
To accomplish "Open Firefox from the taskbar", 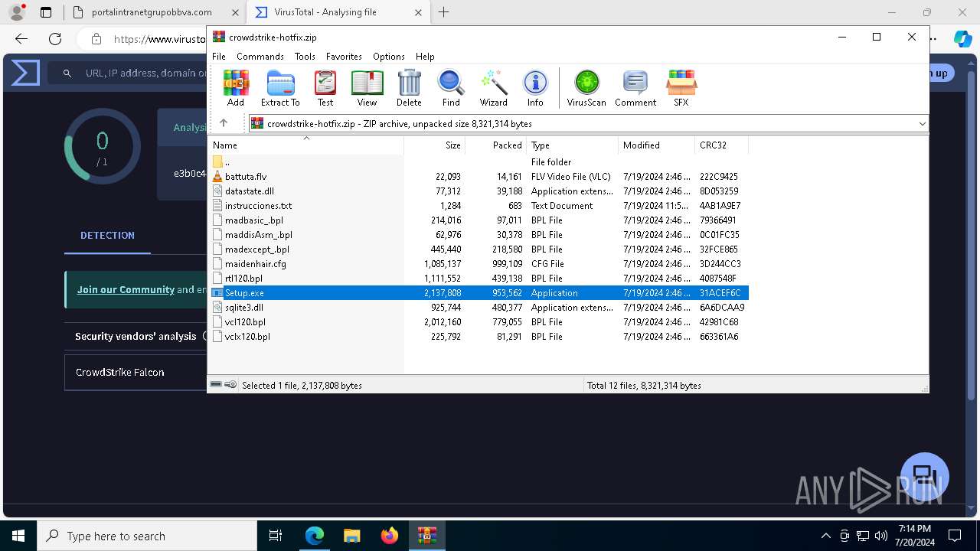I will tap(390, 536).
